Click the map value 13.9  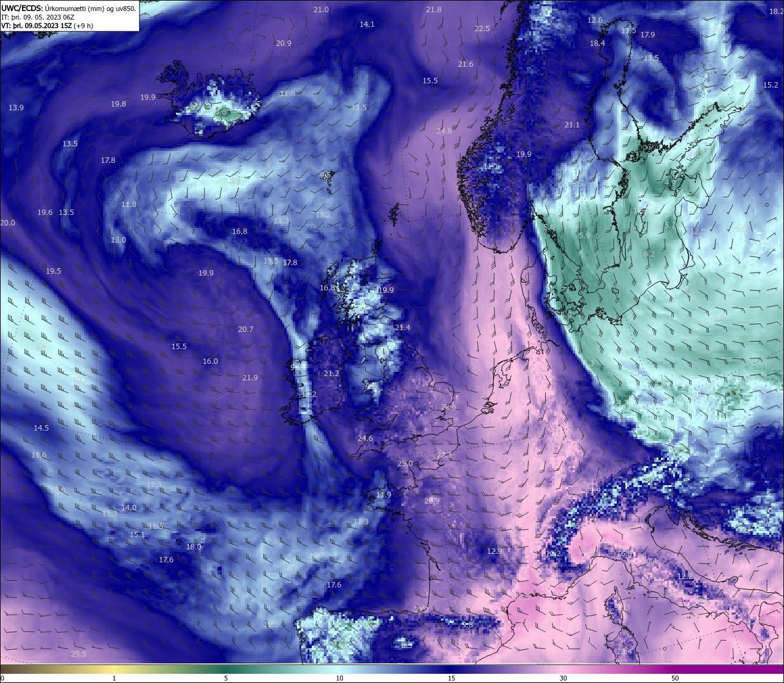[16, 108]
